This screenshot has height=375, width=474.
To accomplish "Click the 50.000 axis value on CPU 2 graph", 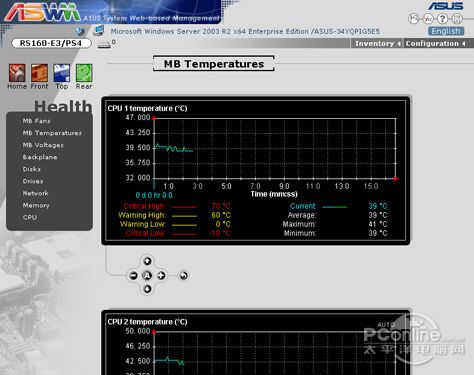I will (x=138, y=331).
